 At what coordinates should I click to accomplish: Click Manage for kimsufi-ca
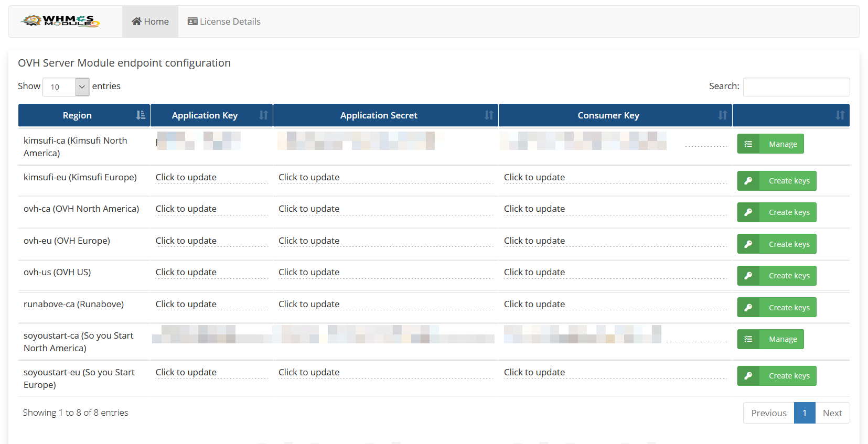pyautogui.click(x=770, y=144)
